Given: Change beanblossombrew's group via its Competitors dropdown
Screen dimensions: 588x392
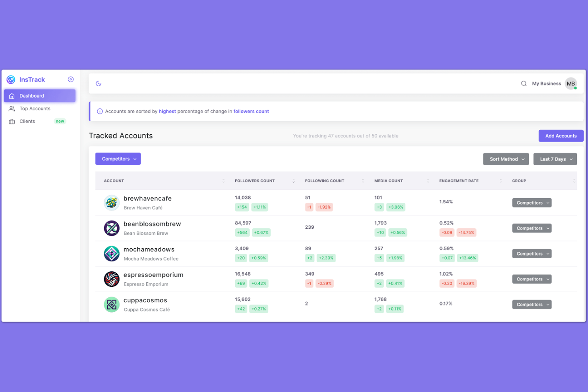Looking at the screenshot, I should coord(532,228).
